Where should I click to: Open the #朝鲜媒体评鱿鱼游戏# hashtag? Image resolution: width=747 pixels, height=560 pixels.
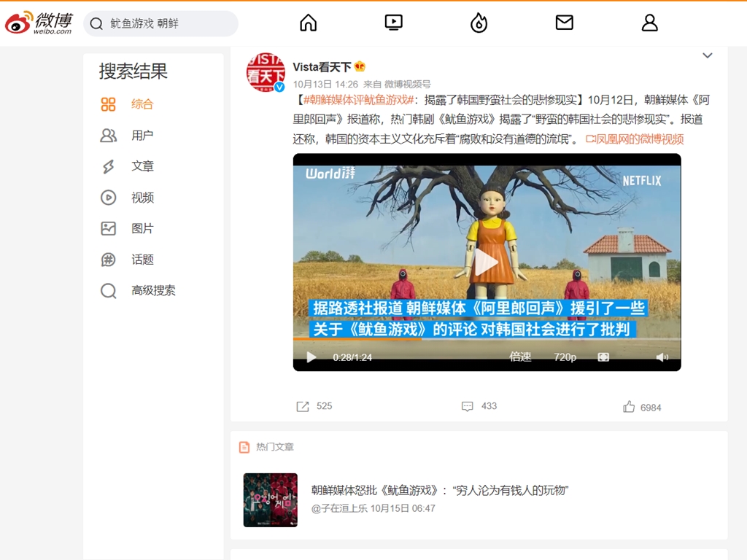[x=359, y=100]
